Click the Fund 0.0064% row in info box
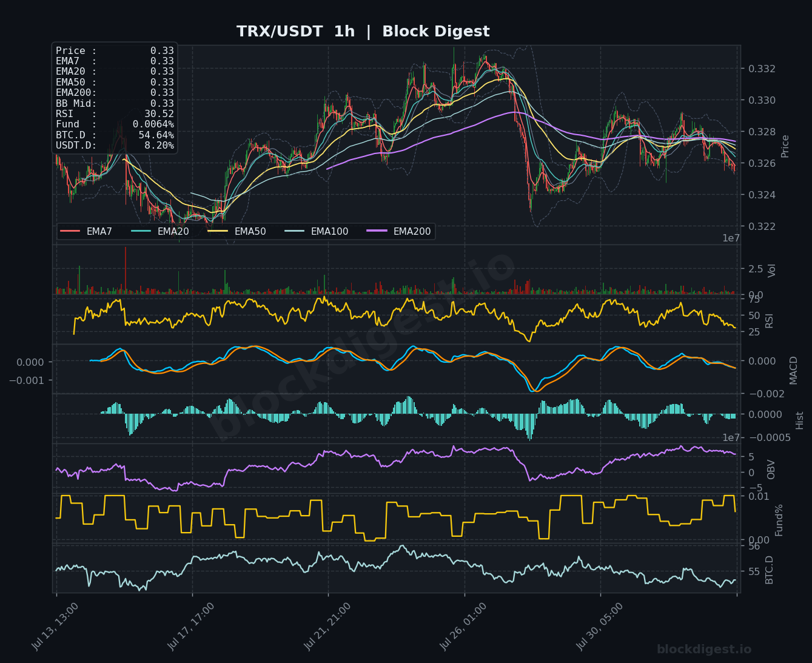 [115, 124]
